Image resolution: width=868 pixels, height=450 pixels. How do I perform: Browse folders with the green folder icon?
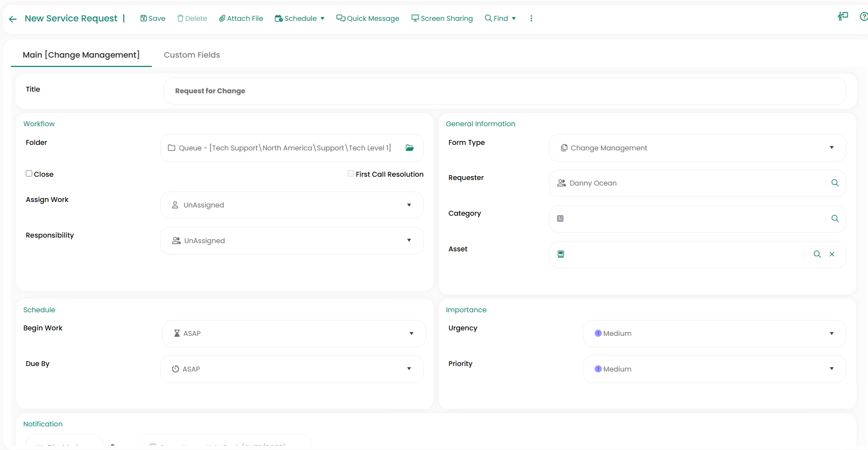(x=410, y=148)
